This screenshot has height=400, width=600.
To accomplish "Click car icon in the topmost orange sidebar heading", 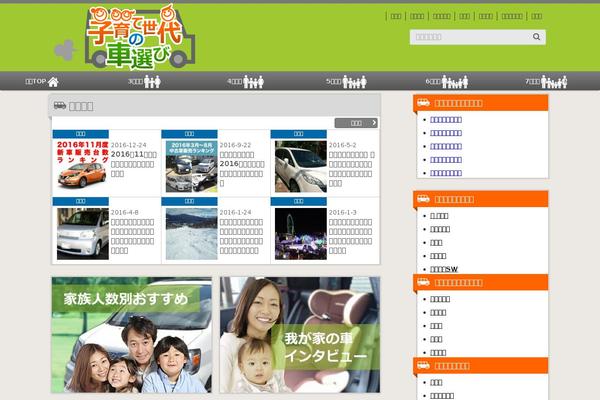I will click(x=423, y=103).
